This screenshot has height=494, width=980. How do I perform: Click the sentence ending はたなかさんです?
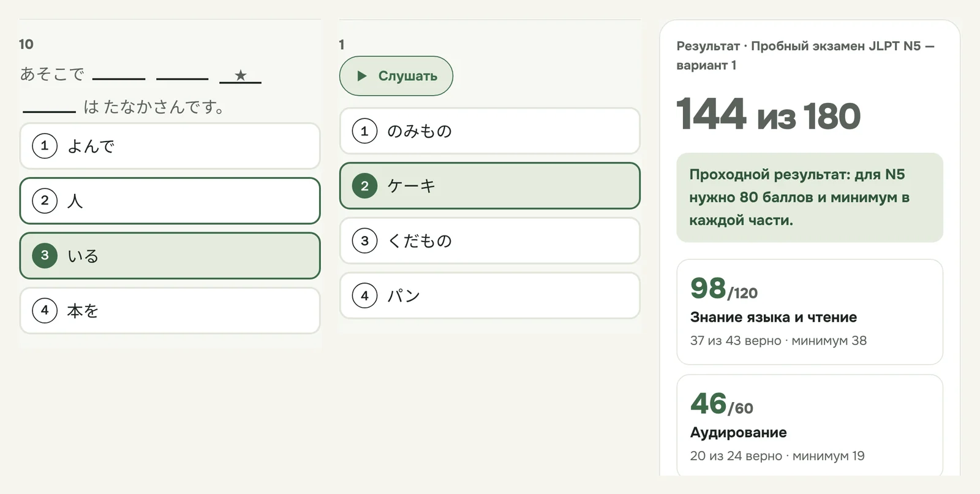coord(154,107)
